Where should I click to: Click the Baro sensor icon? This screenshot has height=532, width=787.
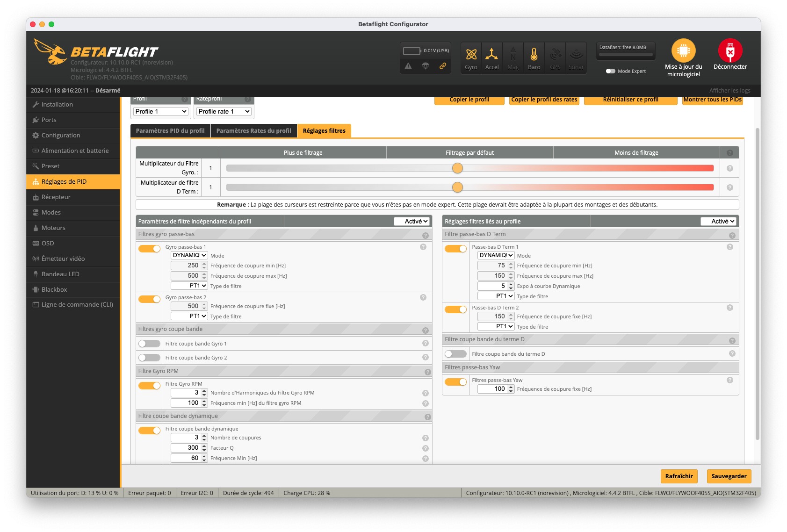pyautogui.click(x=534, y=54)
